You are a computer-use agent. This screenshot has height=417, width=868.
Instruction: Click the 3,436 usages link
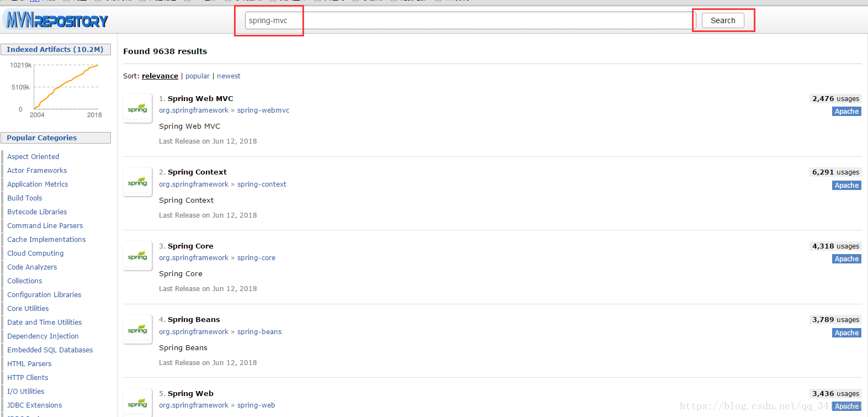click(835, 394)
